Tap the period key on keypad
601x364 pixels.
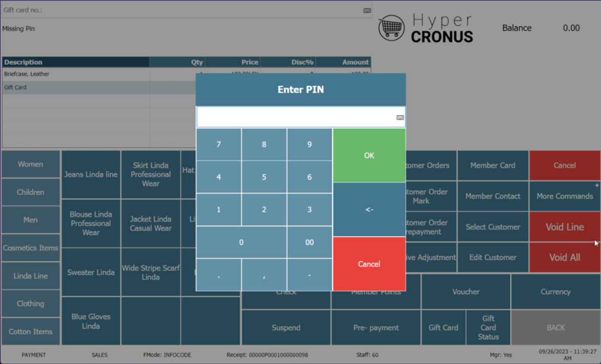point(218,275)
